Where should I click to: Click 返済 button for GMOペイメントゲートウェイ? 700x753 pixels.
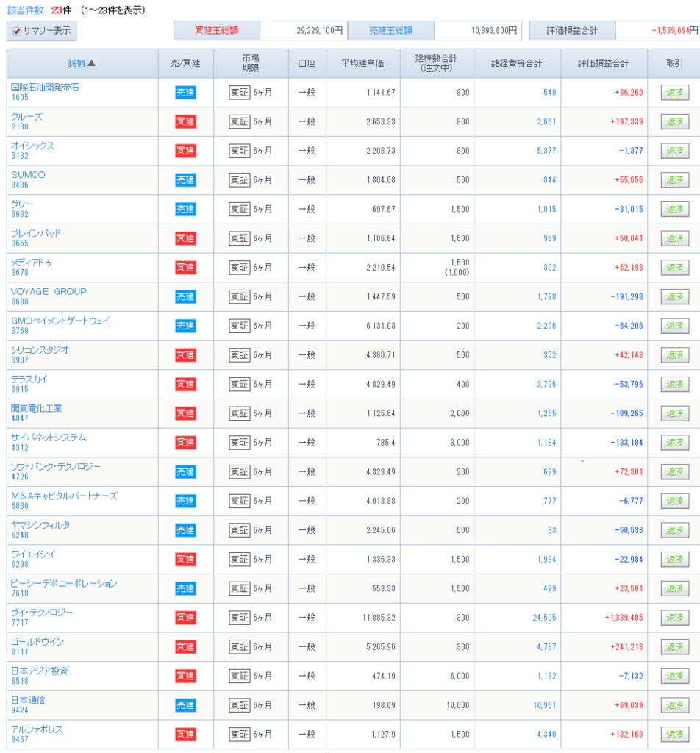[674, 326]
